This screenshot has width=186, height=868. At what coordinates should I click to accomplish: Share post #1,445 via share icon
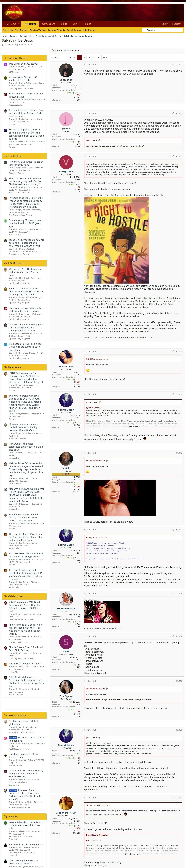tap(173, 394)
